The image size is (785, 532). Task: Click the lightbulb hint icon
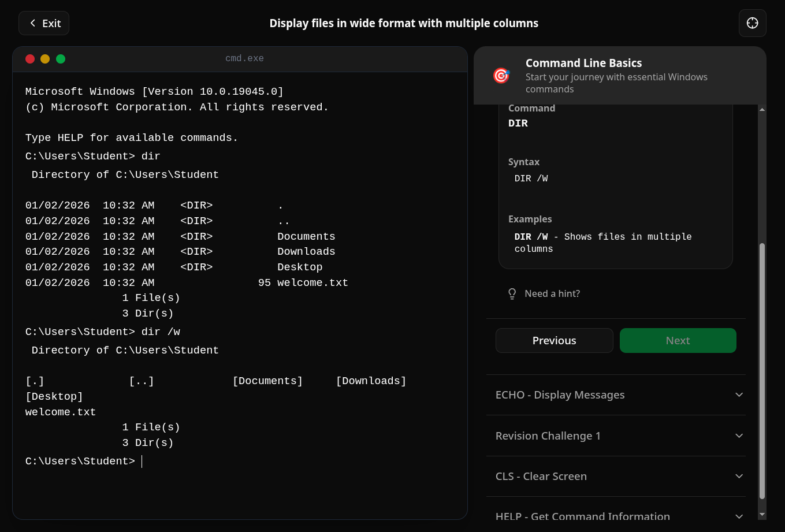(512, 293)
